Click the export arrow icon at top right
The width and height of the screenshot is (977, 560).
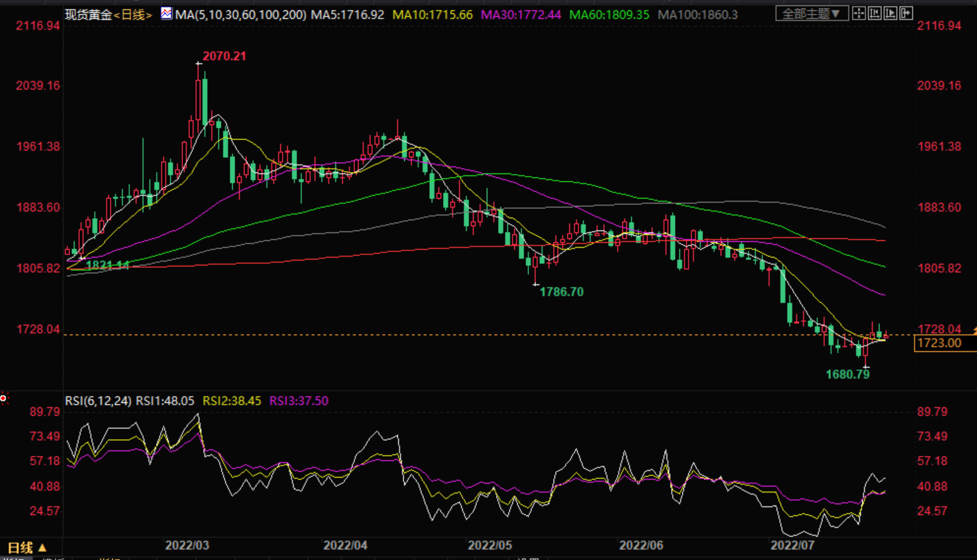(x=906, y=13)
